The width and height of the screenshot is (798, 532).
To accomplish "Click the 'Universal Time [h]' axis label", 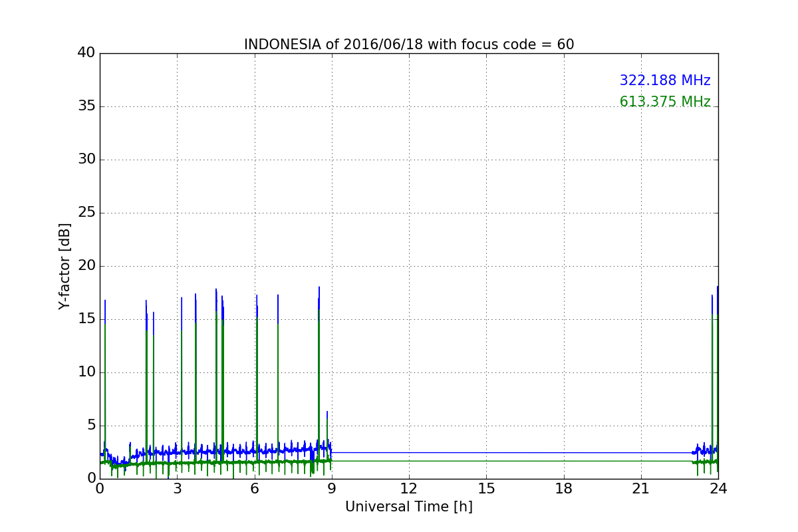I will 409,507.
